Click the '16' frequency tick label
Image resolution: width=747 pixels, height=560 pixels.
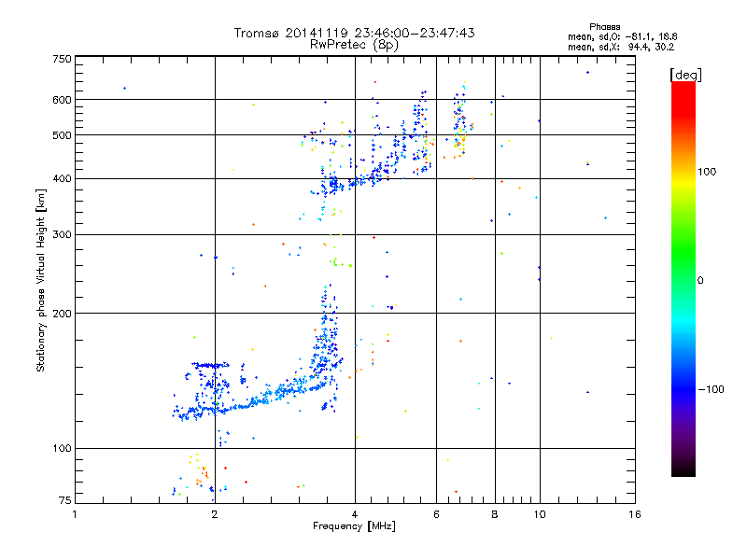coord(635,514)
